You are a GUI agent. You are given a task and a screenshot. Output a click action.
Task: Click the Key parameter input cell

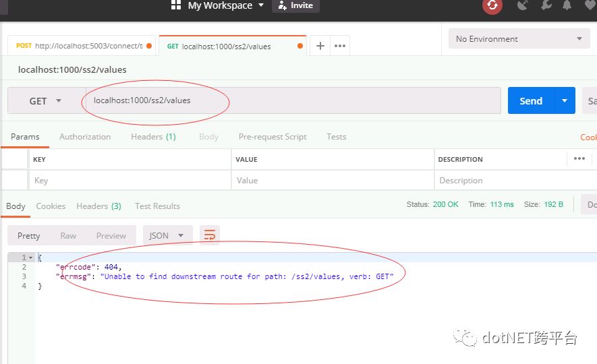(x=130, y=180)
